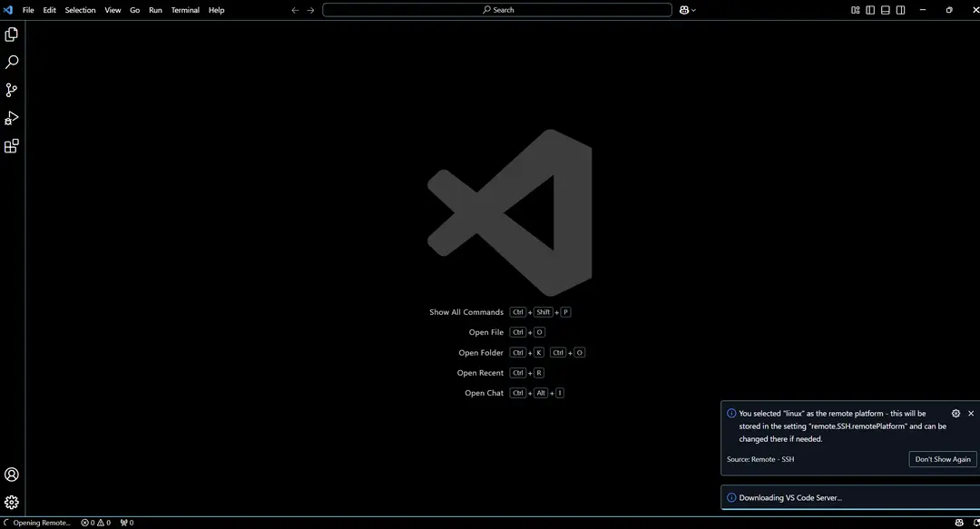Click the "Open Folder" label
Viewport: 980px width, 529px height.
(481, 353)
